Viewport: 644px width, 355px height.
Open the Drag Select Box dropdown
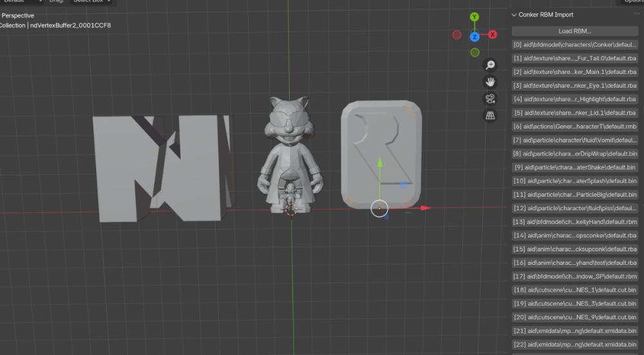coord(90,1)
